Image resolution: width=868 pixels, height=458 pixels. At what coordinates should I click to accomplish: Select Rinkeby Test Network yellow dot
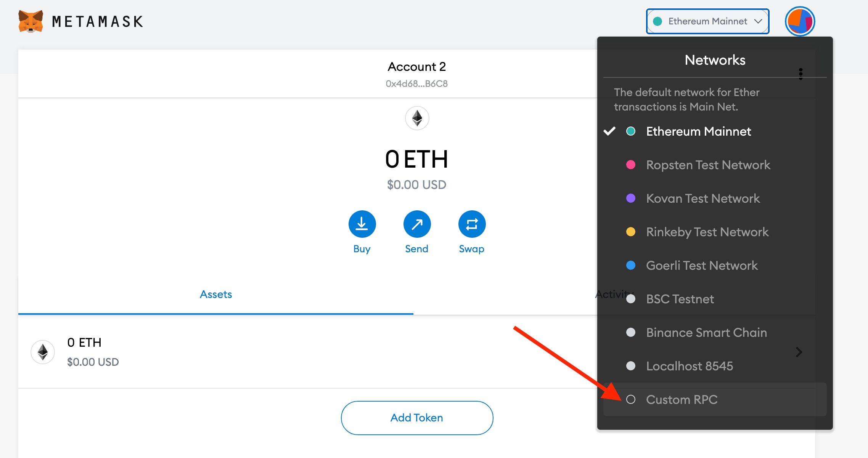[631, 232]
